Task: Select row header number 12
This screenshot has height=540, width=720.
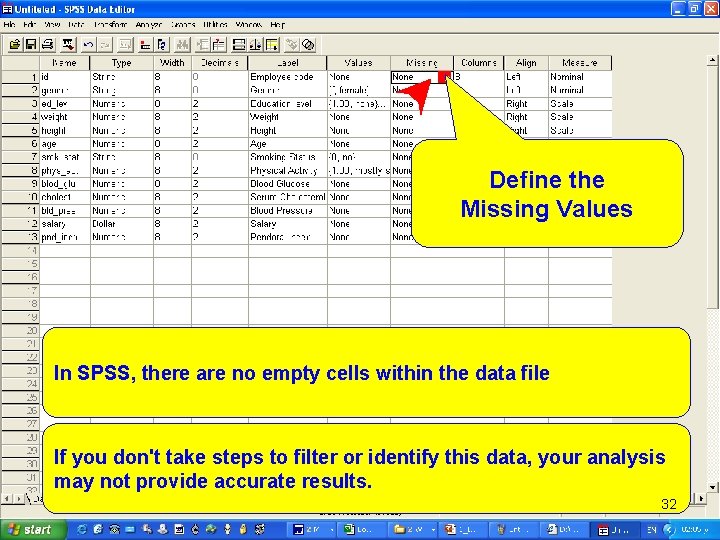Action: pos(20,224)
